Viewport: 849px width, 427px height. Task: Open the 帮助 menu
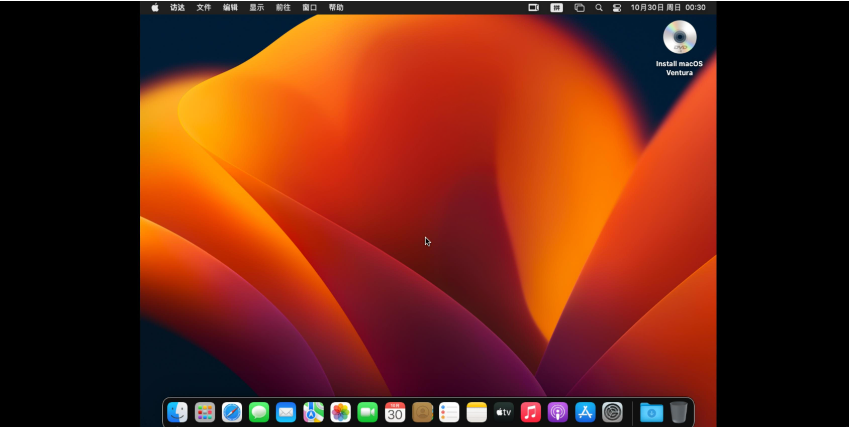coord(336,7)
